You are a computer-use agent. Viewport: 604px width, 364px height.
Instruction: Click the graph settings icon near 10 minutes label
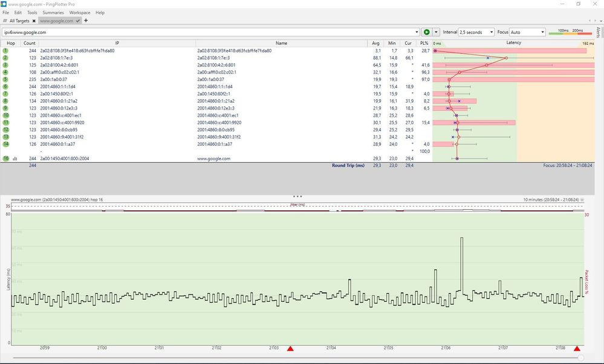click(582, 198)
